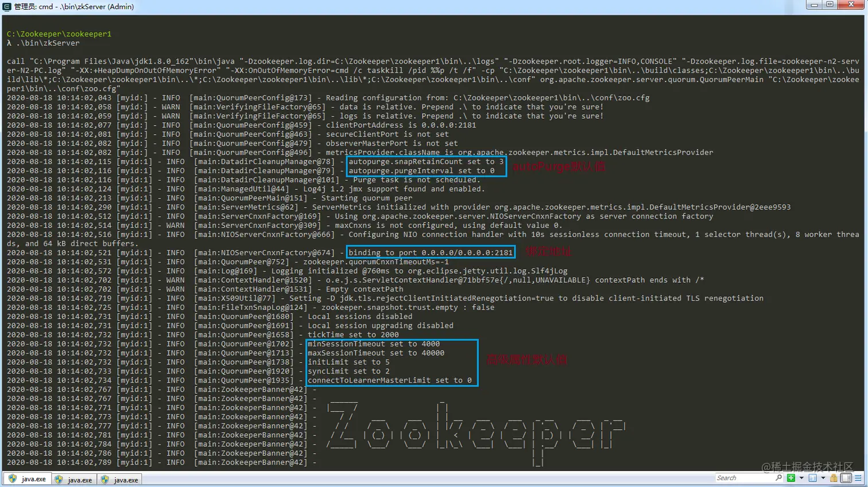Click the padlock lock icon in status bar
The width and height of the screenshot is (868, 487).
click(x=834, y=478)
